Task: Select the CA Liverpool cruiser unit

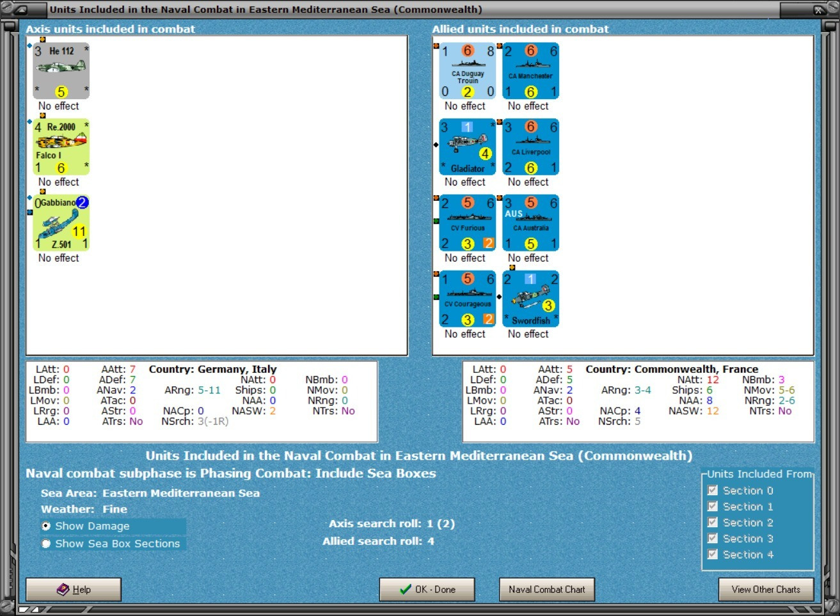Action: pyautogui.click(x=531, y=147)
